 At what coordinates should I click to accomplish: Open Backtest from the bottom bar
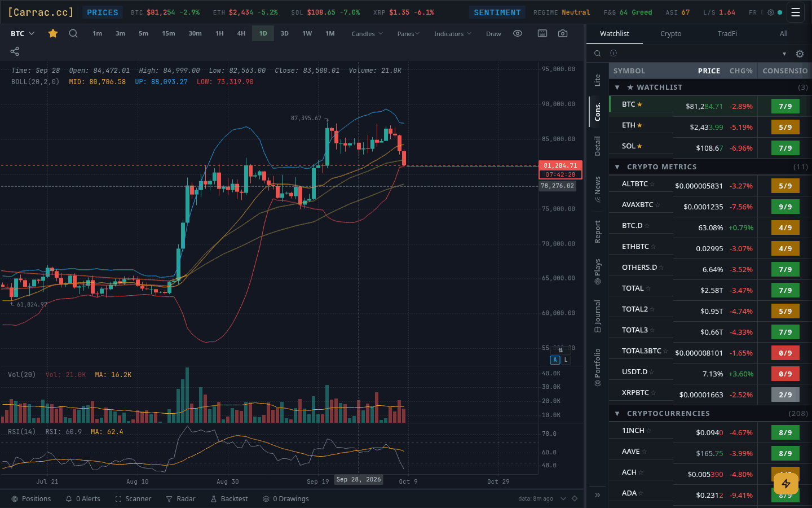pyautogui.click(x=230, y=499)
